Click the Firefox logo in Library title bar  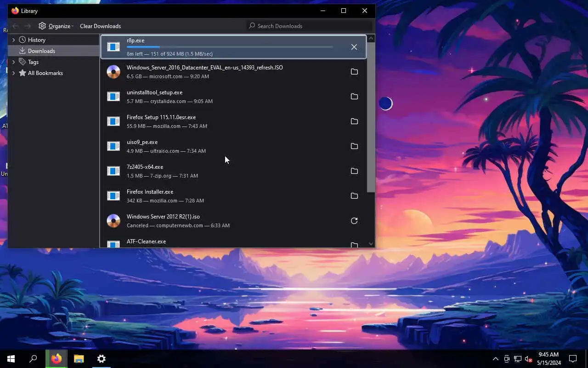15,11
